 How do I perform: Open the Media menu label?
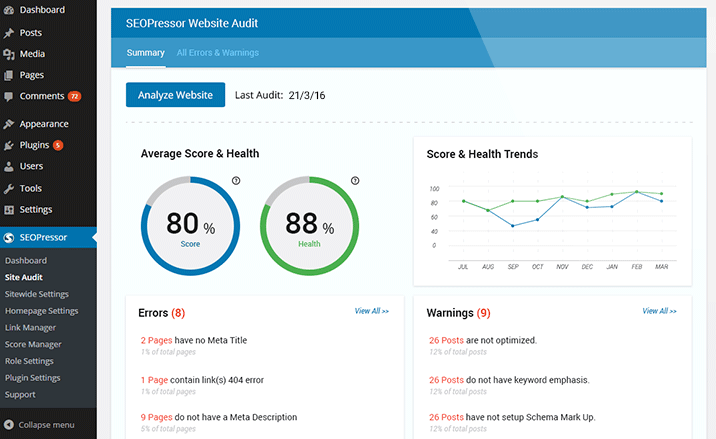click(32, 54)
